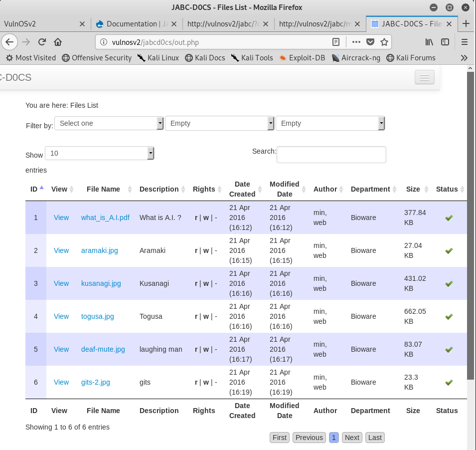Click the vertical page scrollbar
The image size is (476, 450).
tap(470, 225)
